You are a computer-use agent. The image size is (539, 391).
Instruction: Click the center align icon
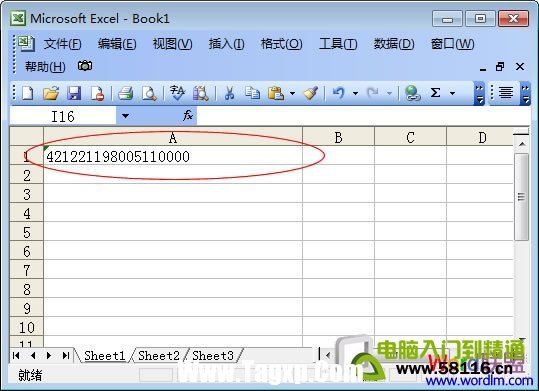coord(506,93)
